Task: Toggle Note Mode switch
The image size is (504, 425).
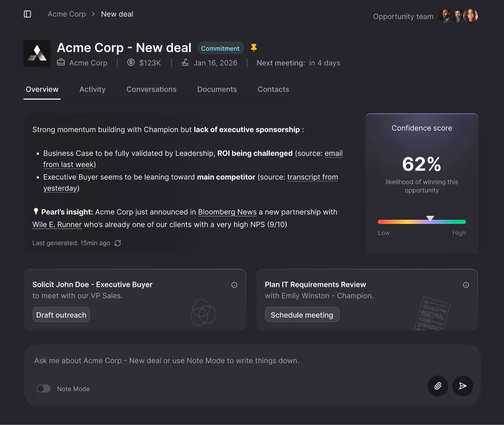Action: (x=43, y=389)
